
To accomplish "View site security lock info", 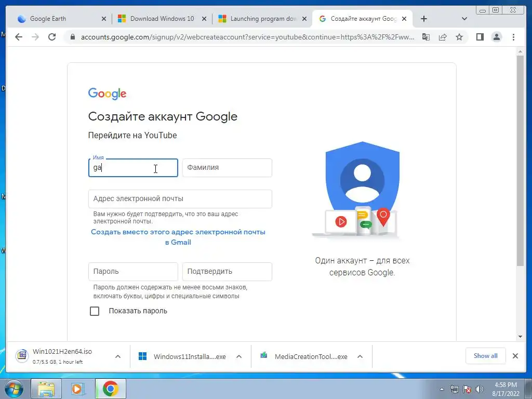I will tap(72, 37).
